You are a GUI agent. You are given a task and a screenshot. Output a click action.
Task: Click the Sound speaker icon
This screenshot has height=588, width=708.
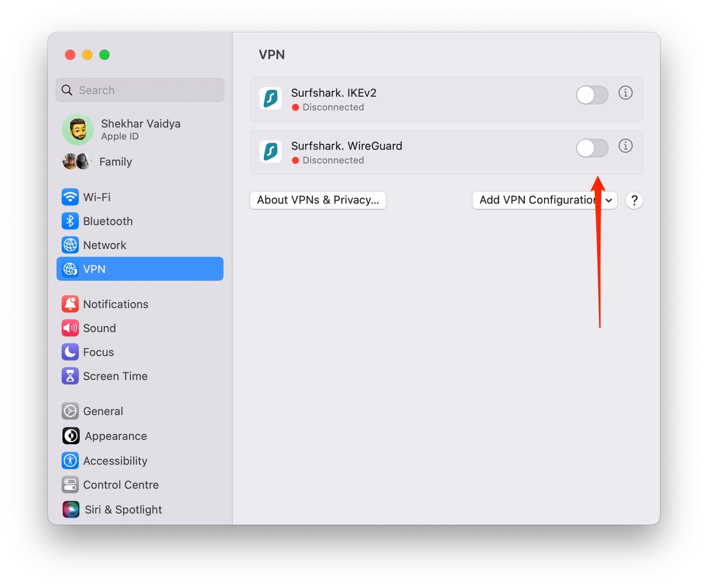pyautogui.click(x=70, y=328)
